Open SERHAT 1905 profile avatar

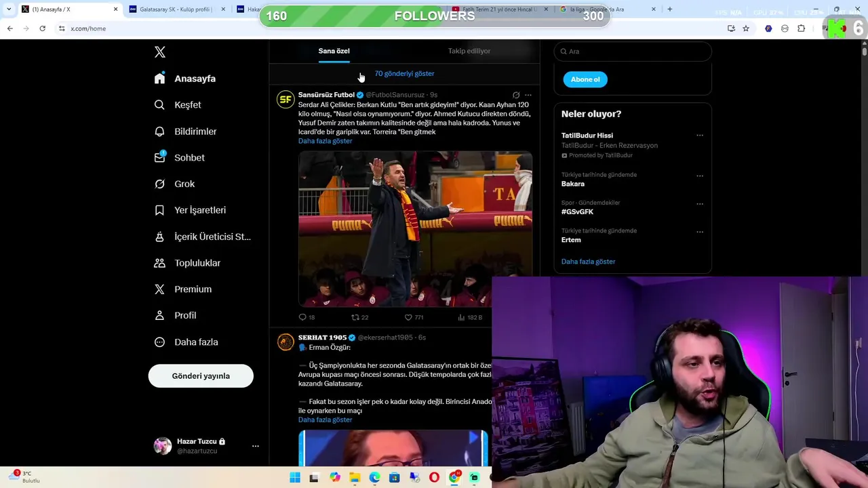pyautogui.click(x=285, y=342)
